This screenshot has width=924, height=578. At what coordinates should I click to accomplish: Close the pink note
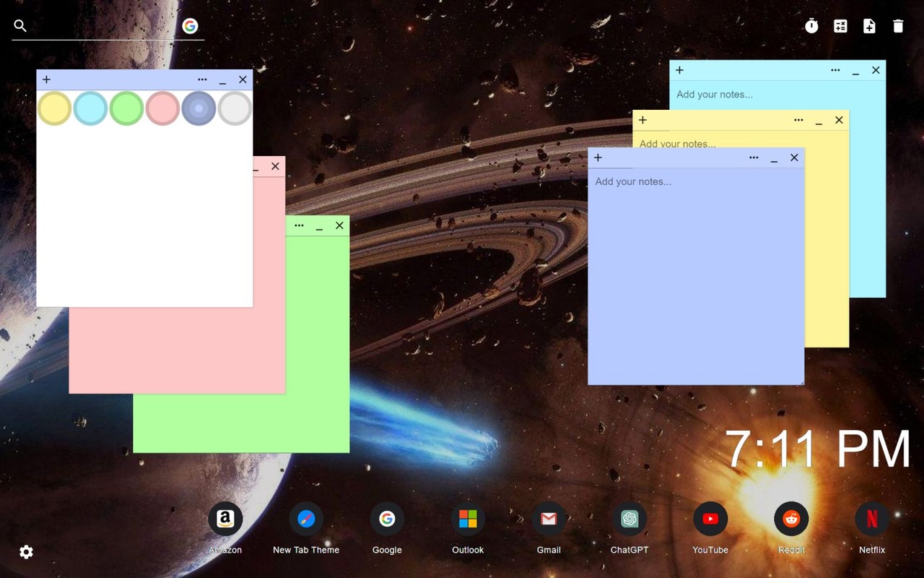[x=275, y=166]
